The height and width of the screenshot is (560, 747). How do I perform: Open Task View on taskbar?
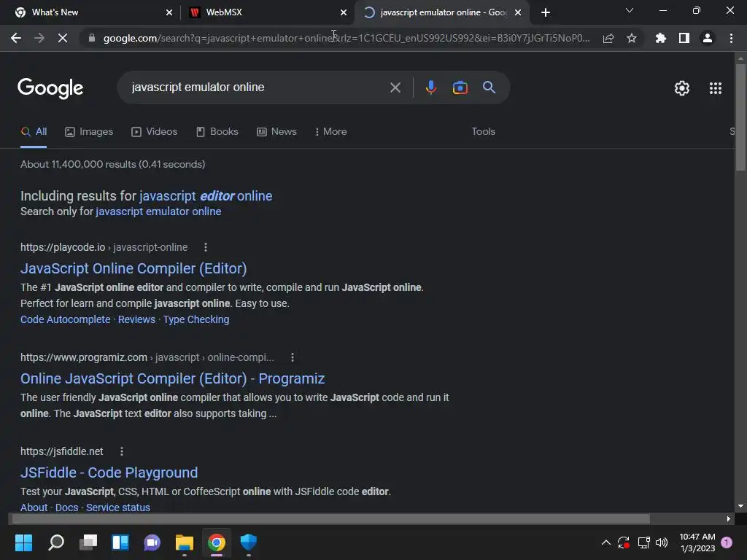point(88,542)
